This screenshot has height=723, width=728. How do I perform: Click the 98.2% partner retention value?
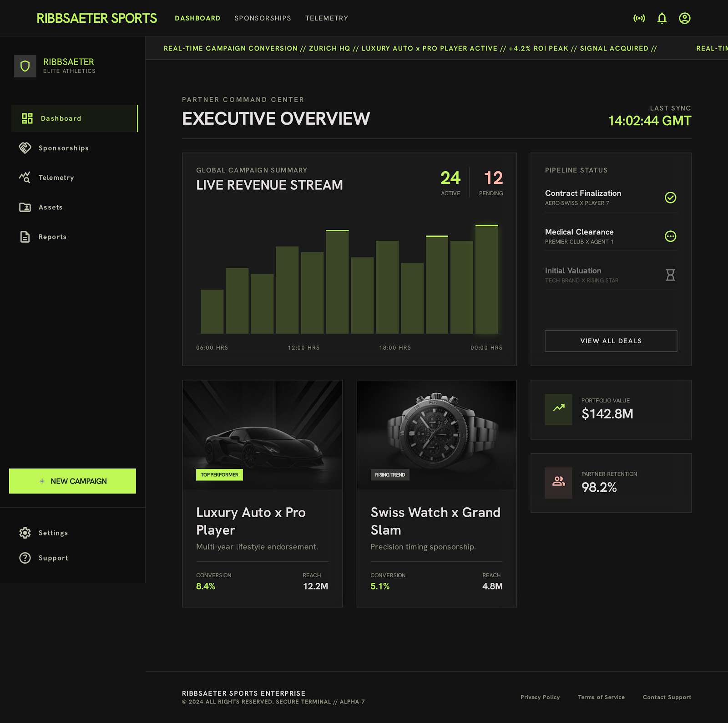599,488
